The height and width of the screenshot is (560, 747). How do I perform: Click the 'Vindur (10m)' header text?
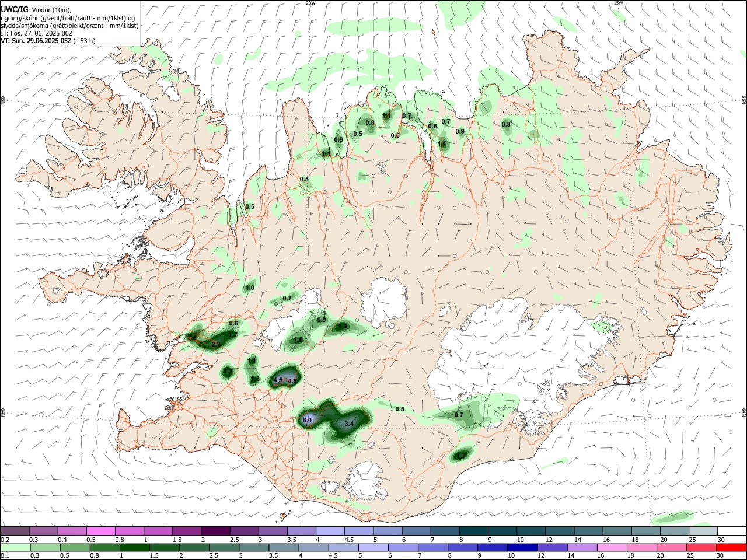click(x=51, y=10)
